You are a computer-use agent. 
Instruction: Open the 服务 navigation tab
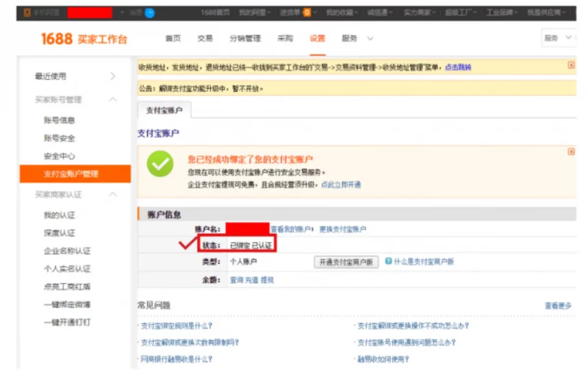(x=350, y=39)
